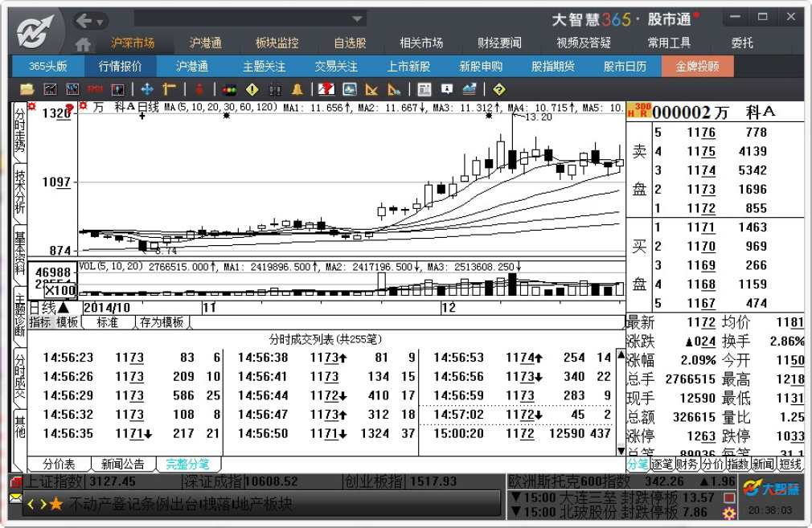This screenshot has width=812, height=528.
Task: Click the blue four-way move arrows icon
Action: (147, 89)
